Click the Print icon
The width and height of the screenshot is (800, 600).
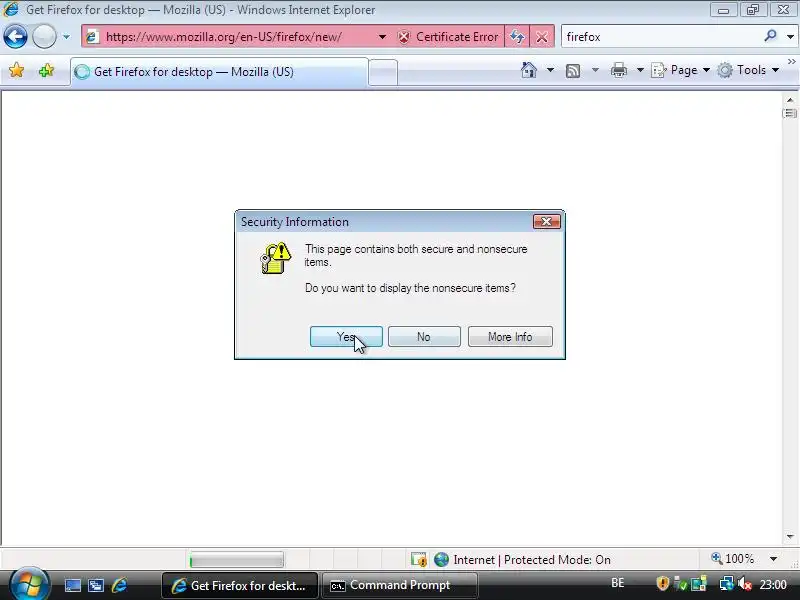coord(618,70)
